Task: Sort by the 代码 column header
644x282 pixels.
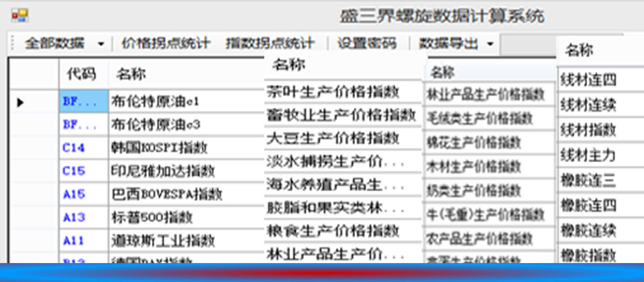Action: coord(84,74)
